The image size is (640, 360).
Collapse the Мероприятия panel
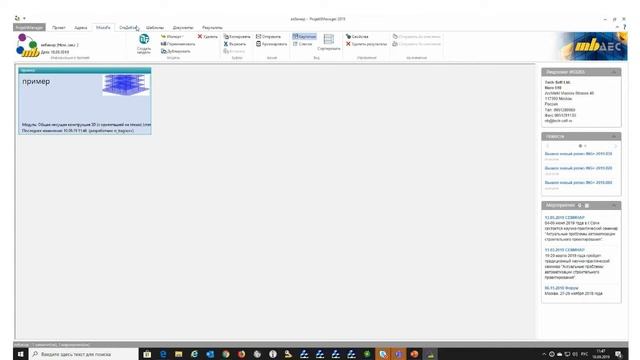614,205
